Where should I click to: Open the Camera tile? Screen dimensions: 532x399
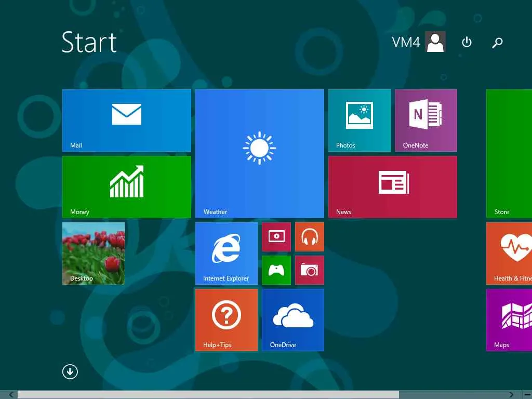coord(310,270)
